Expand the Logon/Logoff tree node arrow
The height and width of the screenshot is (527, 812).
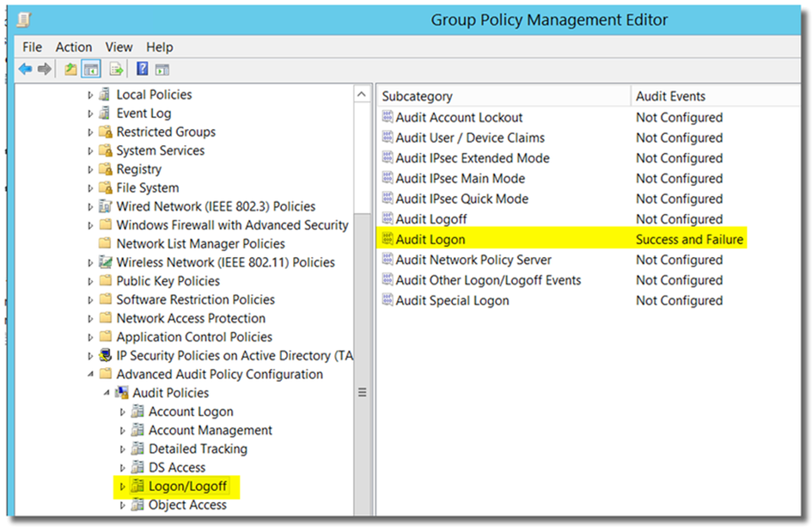122,487
